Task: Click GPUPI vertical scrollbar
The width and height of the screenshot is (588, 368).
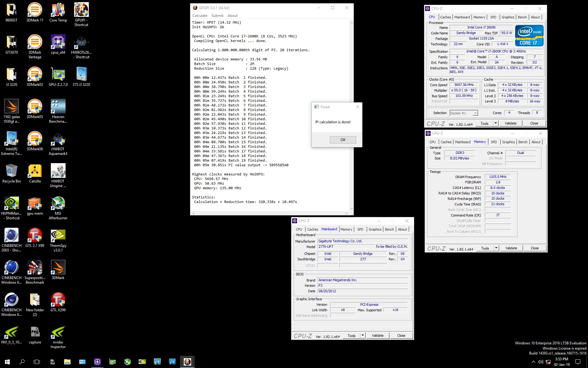Action: (351, 116)
